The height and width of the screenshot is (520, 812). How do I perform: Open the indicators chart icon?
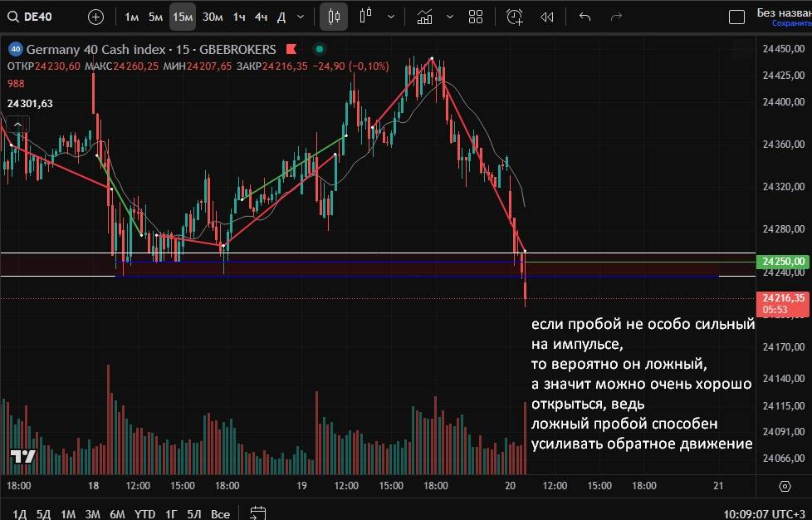click(x=425, y=17)
